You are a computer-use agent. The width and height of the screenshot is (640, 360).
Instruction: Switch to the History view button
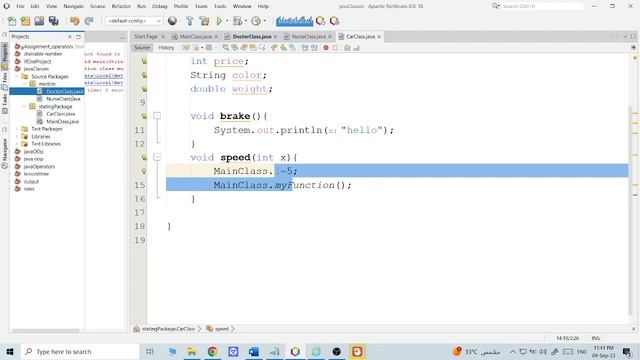pyautogui.click(x=166, y=48)
